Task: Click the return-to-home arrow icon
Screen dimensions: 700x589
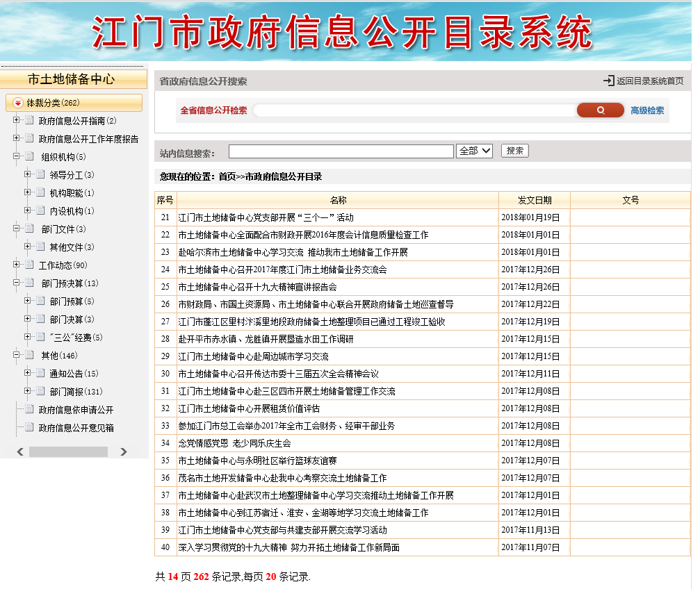Action: 609,81
